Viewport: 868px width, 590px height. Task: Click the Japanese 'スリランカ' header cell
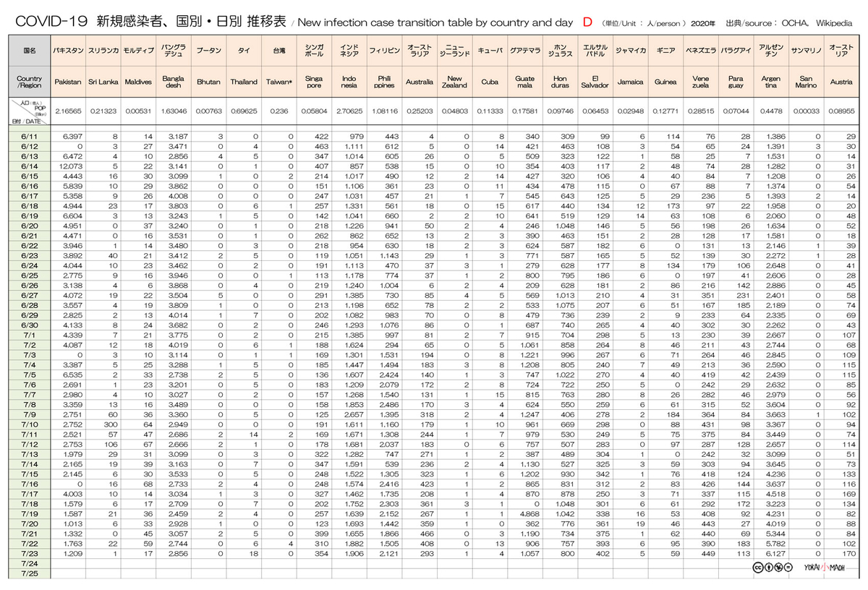[103, 51]
